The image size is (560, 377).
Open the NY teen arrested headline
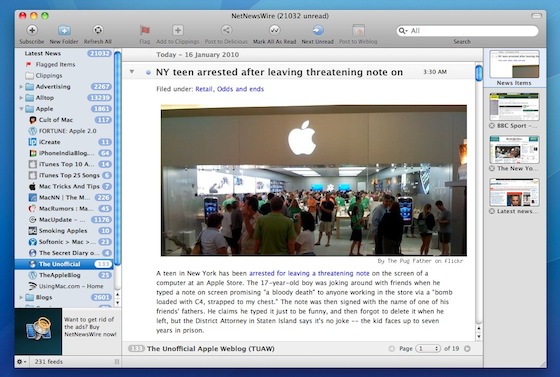click(279, 72)
